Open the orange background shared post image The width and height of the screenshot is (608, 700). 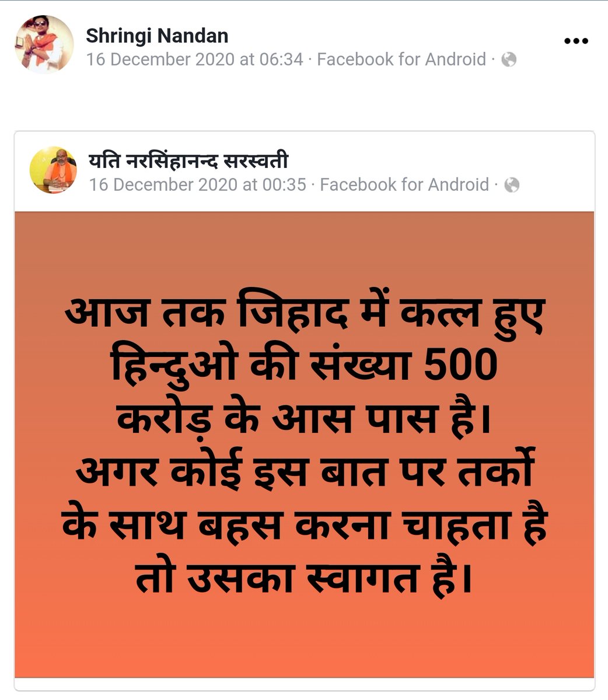(304, 444)
